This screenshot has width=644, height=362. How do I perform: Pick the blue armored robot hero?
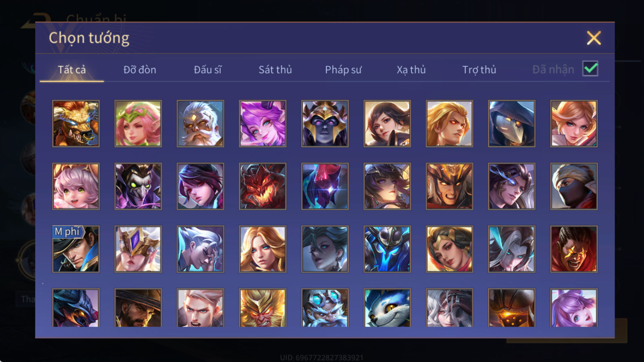(x=387, y=249)
